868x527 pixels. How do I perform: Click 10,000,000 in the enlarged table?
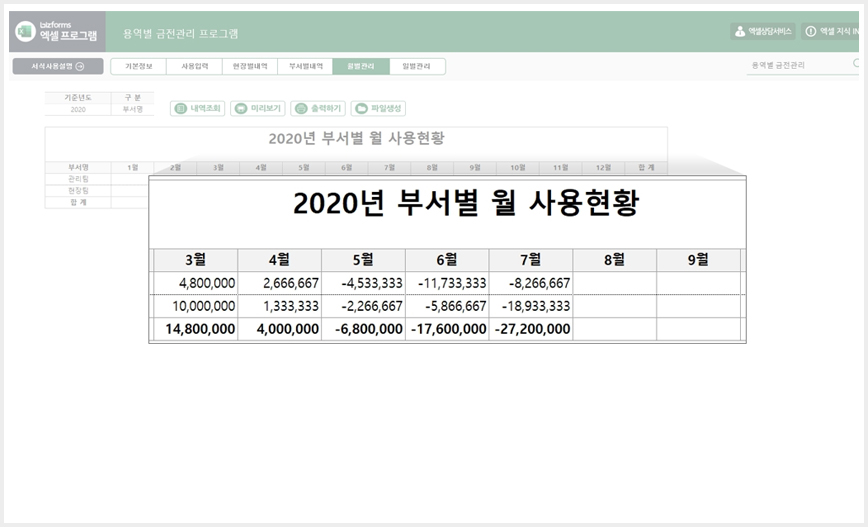click(203, 306)
